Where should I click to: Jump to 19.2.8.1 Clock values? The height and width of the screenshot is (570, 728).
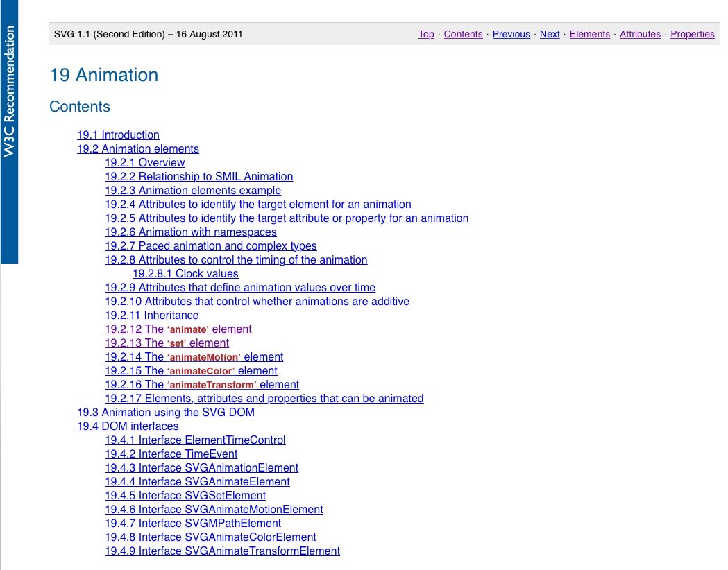[x=186, y=274]
